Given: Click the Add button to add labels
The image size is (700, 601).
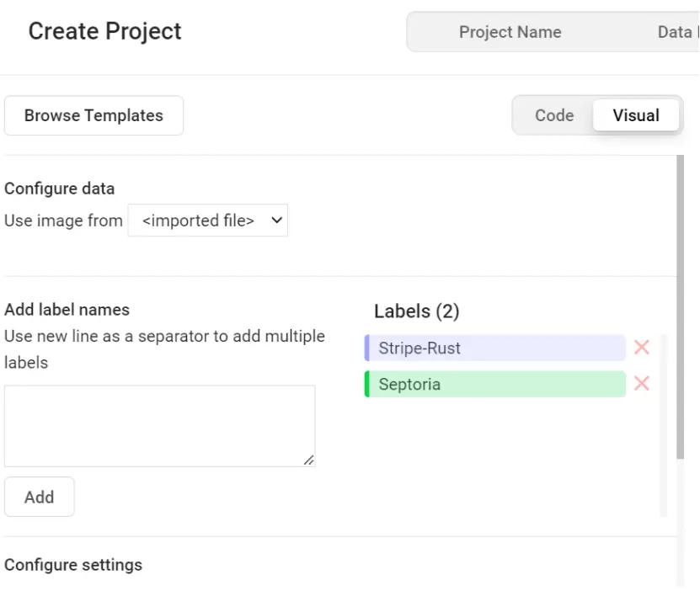Looking at the screenshot, I should tap(39, 497).
